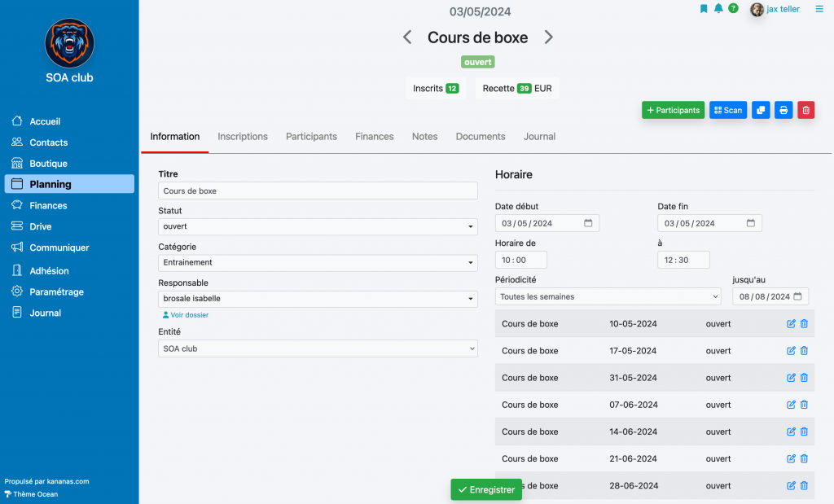Open notifications bell icon
The height and width of the screenshot is (504, 834).
tap(718, 8)
